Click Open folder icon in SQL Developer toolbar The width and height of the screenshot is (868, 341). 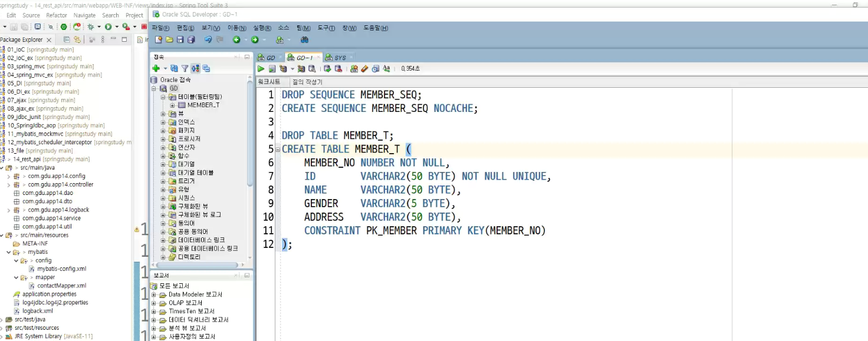[169, 39]
